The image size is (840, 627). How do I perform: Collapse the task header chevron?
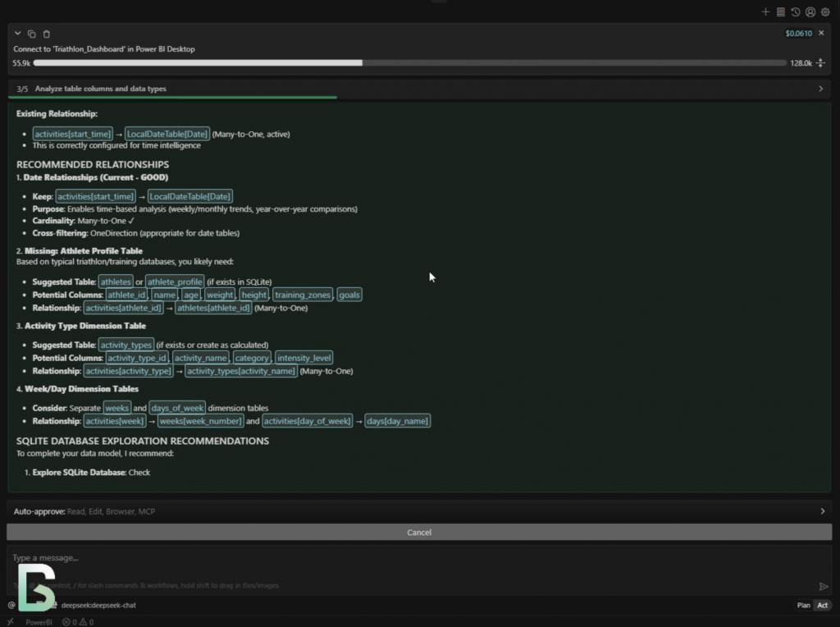17,34
